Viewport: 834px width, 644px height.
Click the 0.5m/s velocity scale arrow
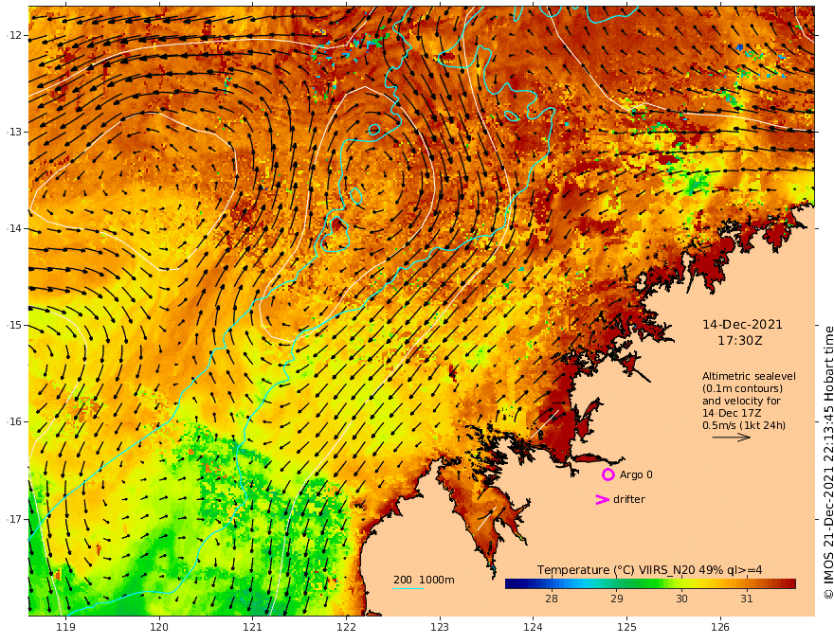pos(732,438)
